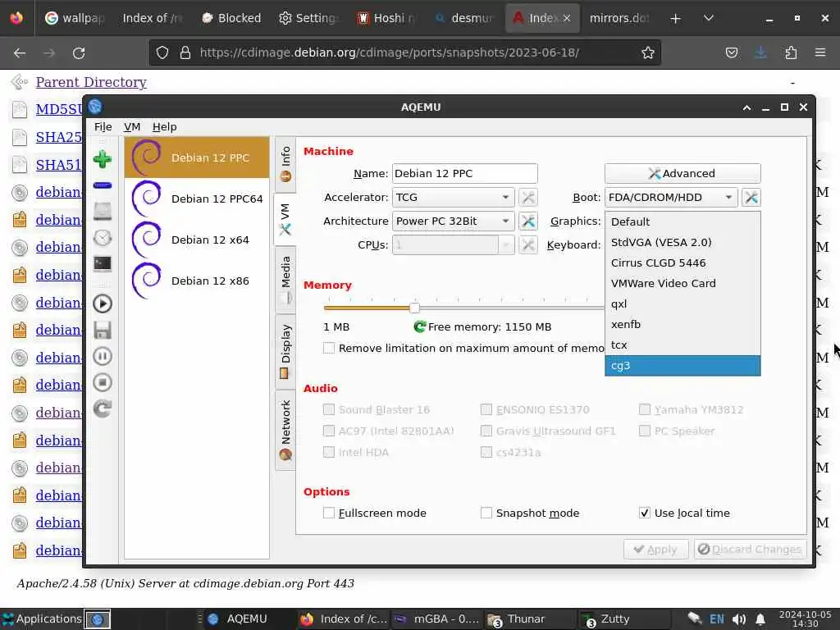Click the notification bell tray icon
This screenshot has width=840, height=630.
pyautogui.click(x=760, y=619)
